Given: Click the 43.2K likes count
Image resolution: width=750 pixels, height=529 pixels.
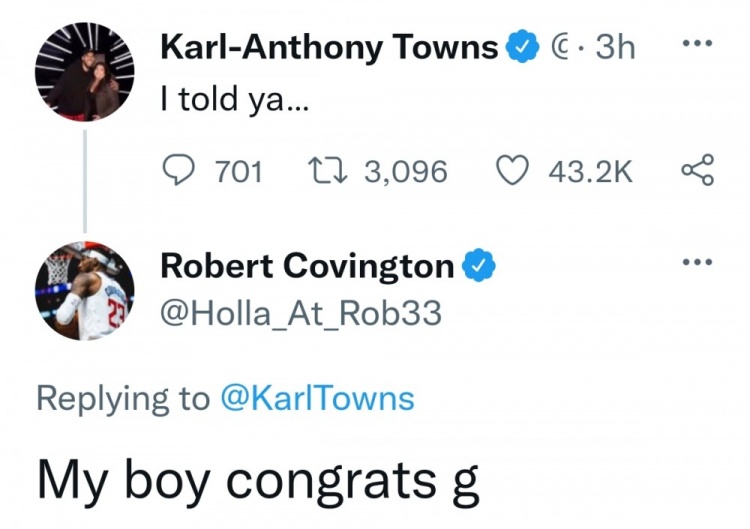Looking at the screenshot, I should coord(590,173).
